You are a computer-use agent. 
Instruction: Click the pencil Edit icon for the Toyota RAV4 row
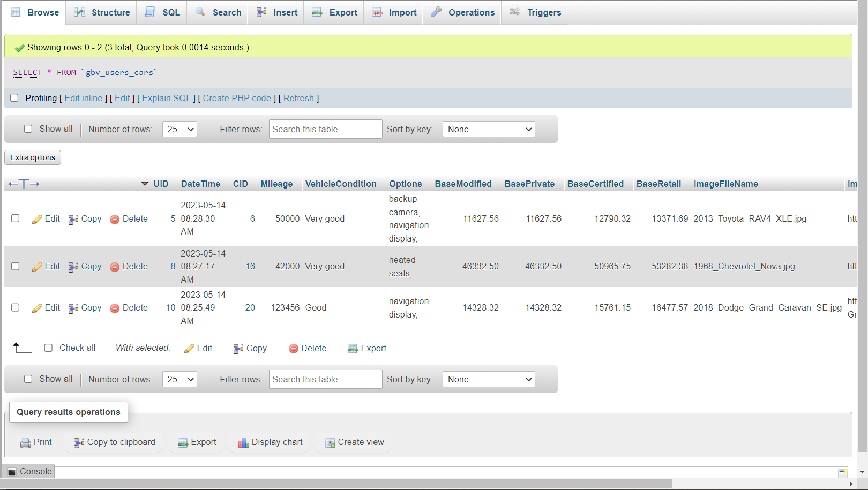pos(37,219)
